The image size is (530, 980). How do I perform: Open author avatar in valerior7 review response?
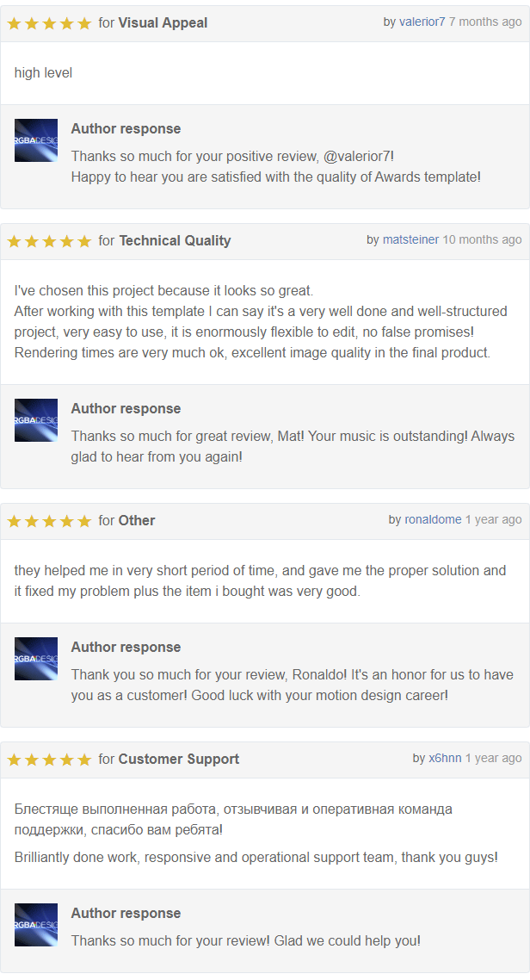[36, 140]
